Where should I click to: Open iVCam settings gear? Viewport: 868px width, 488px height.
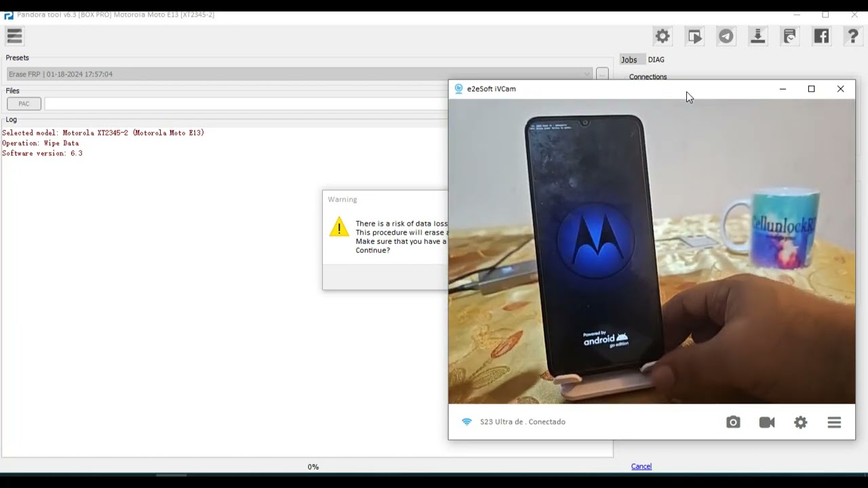tap(801, 422)
